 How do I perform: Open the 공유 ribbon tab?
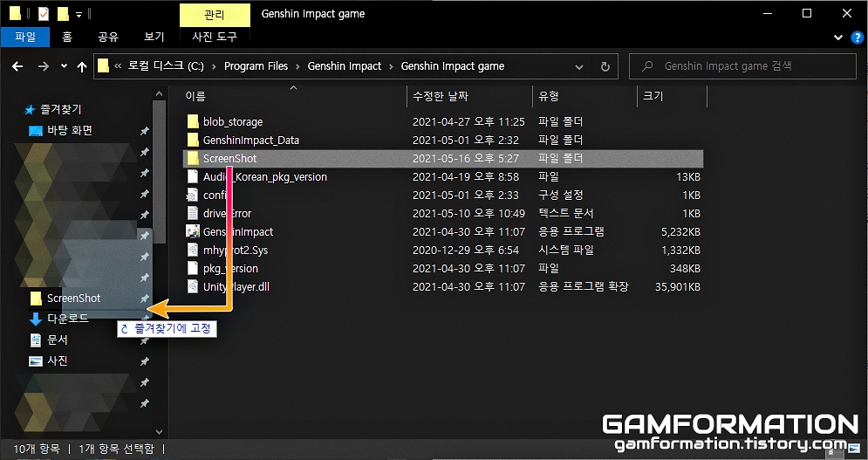tap(108, 37)
